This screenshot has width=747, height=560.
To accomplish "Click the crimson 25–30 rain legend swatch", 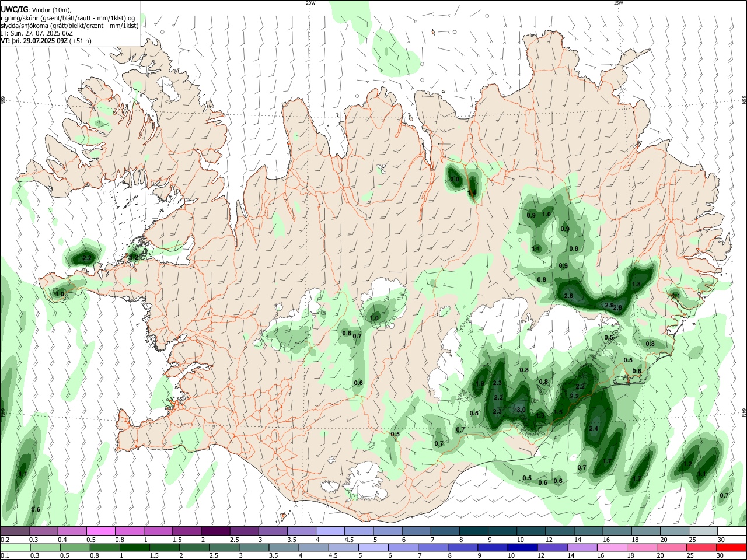I will tap(701, 548).
